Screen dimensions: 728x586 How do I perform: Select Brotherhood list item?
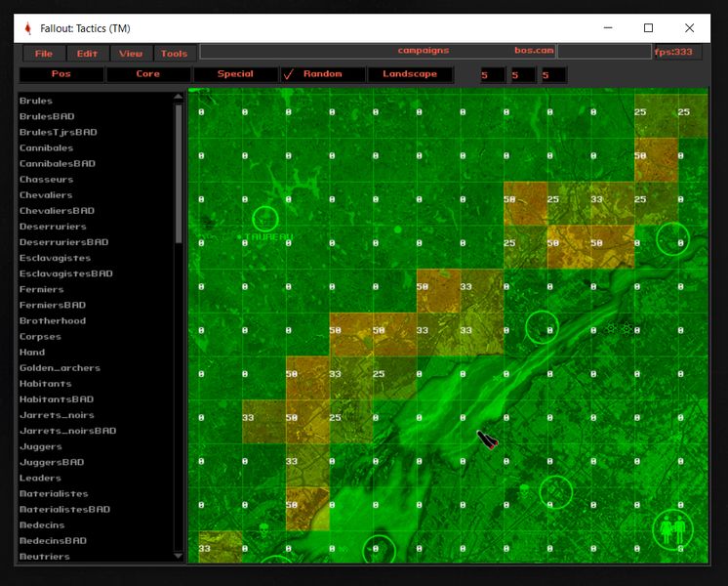[53, 321]
